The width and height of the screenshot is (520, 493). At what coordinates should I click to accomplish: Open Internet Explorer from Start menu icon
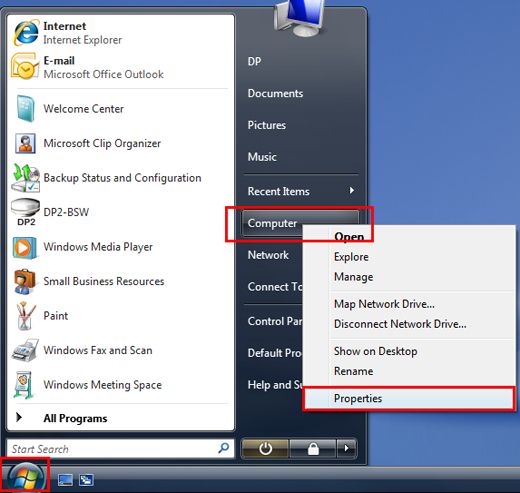click(25, 33)
